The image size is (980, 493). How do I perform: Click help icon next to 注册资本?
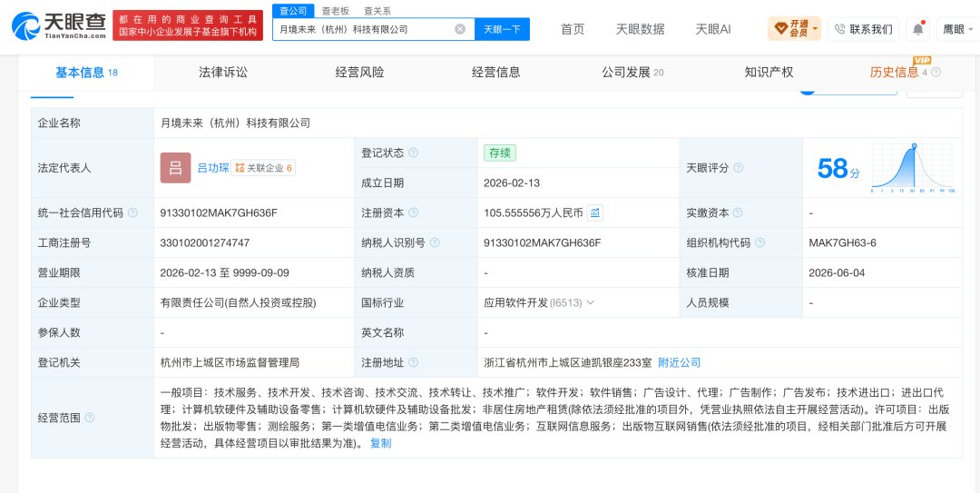click(413, 212)
